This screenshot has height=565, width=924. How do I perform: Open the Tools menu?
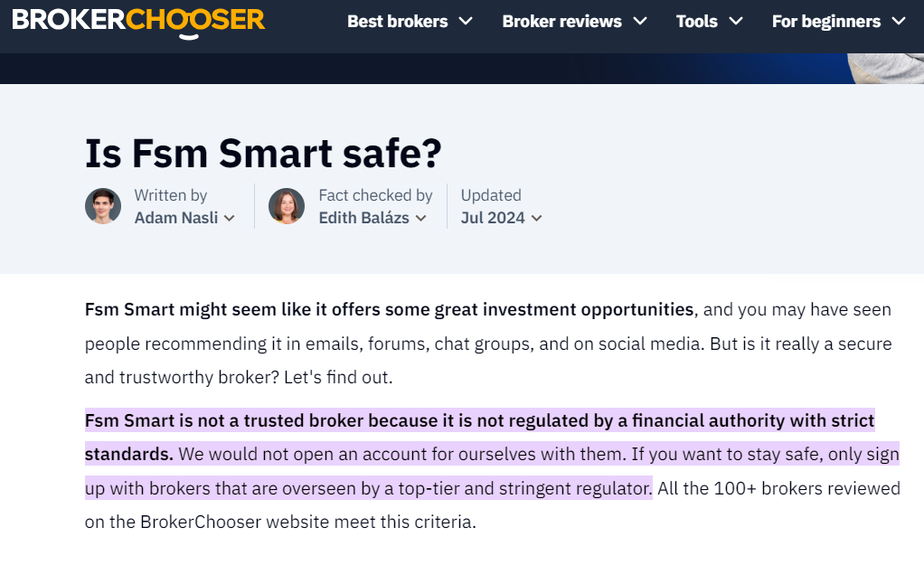(709, 21)
